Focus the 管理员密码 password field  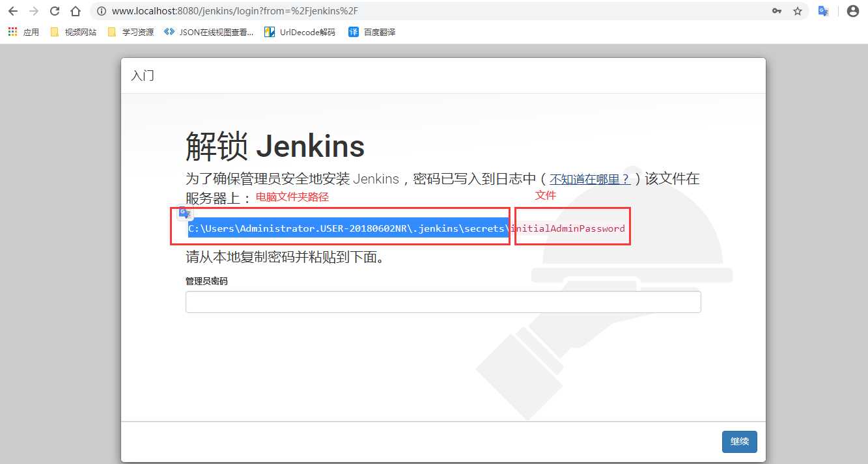click(x=443, y=302)
